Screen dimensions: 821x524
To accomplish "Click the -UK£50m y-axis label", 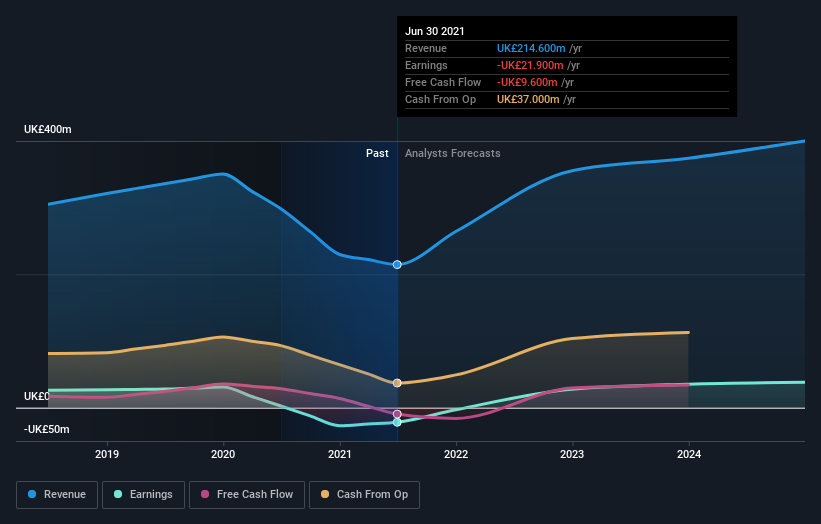I will pos(47,429).
